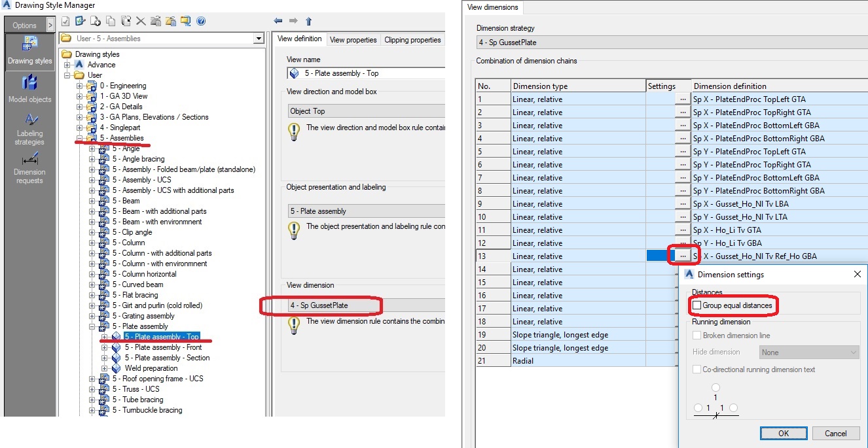The image size is (868, 448).
Task: Go back with the left arrow icon
Action: [x=278, y=22]
